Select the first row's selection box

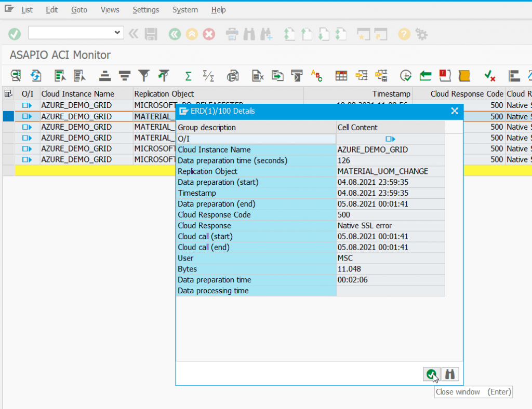click(8, 105)
